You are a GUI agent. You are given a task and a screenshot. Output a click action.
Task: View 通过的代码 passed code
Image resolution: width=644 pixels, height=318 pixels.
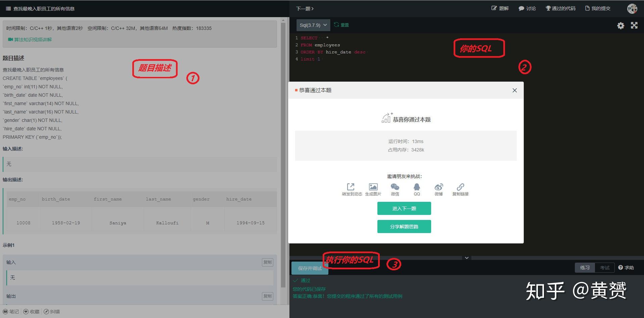[560, 8]
